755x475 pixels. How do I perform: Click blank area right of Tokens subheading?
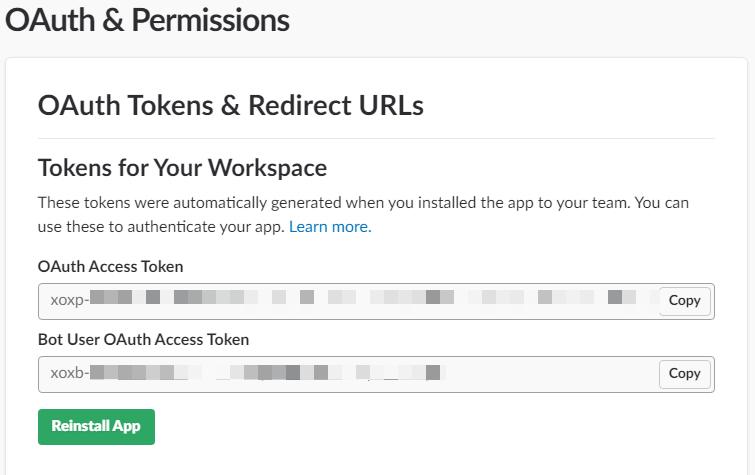pyautogui.click(x=520, y=167)
